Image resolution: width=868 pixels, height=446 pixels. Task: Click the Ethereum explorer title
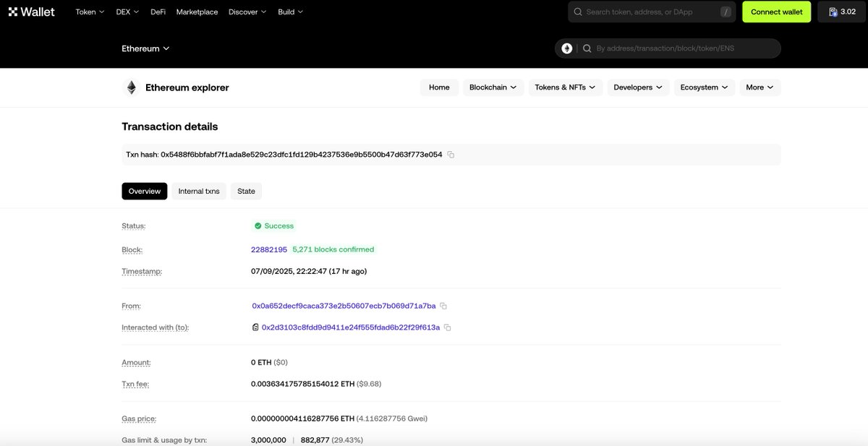[x=187, y=87]
